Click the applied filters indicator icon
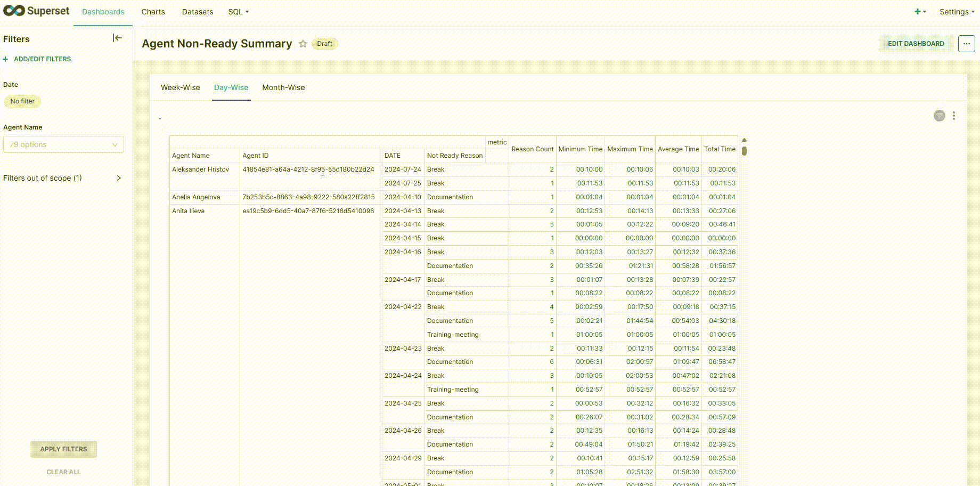980x486 pixels. (x=939, y=116)
